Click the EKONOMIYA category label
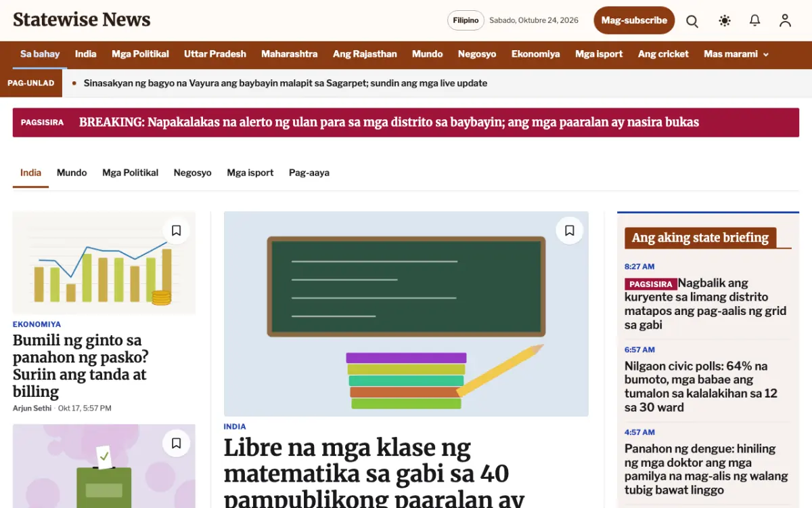This screenshot has width=812, height=508. pos(37,324)
